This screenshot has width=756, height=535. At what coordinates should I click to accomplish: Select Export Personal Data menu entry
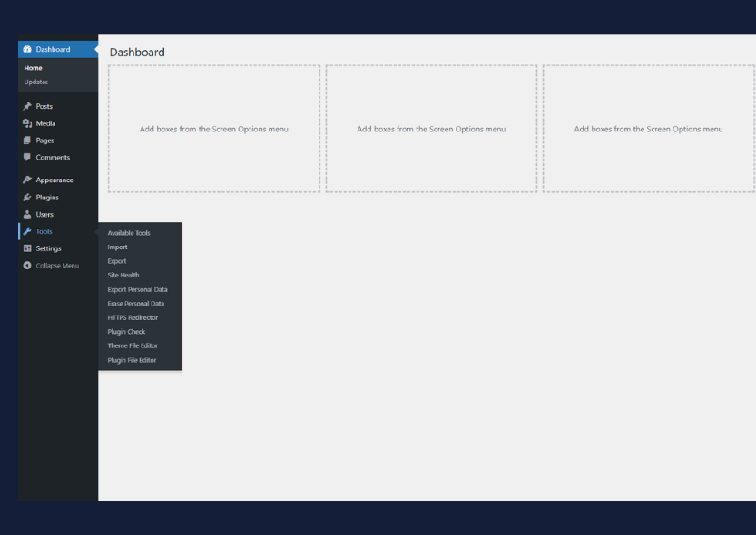[137, 289]
